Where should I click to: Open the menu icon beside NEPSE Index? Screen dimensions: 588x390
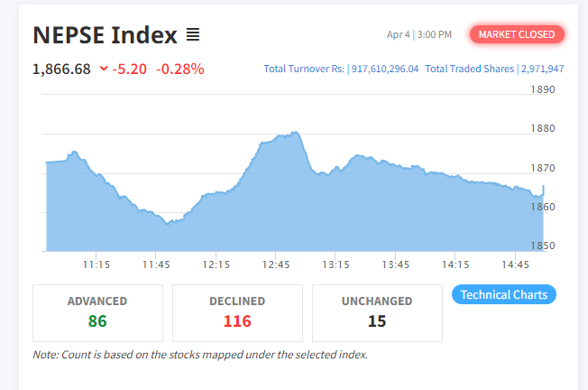[193, 35]
